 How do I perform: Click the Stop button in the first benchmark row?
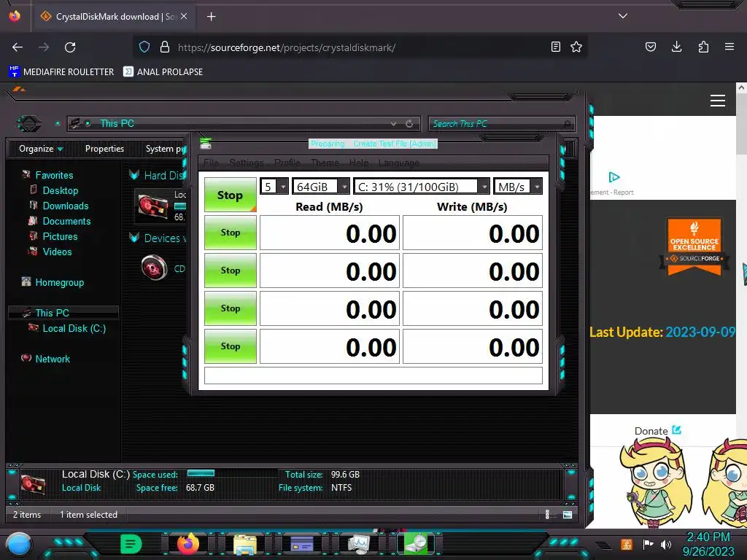(230, 233)
